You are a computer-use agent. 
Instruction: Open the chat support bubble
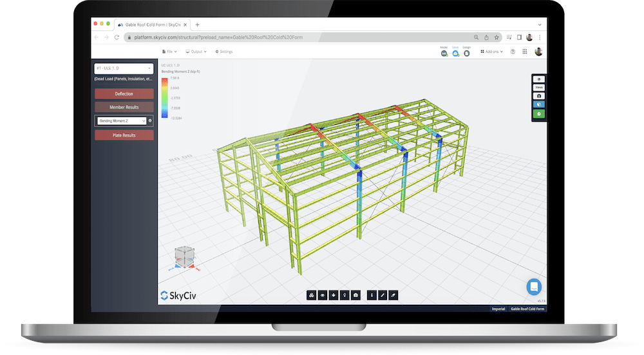tap(534, 287)
